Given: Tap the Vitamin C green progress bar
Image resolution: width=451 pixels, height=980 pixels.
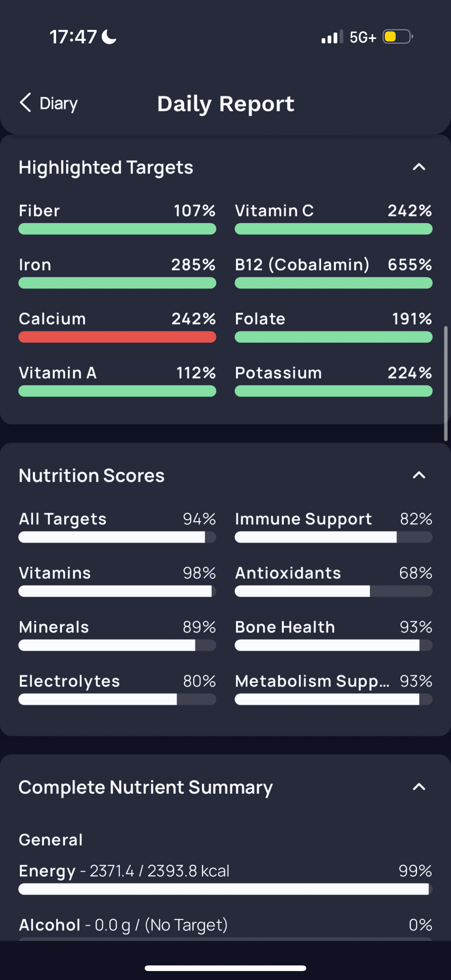Looking at the screenshot, I should (x=334, y=229).
